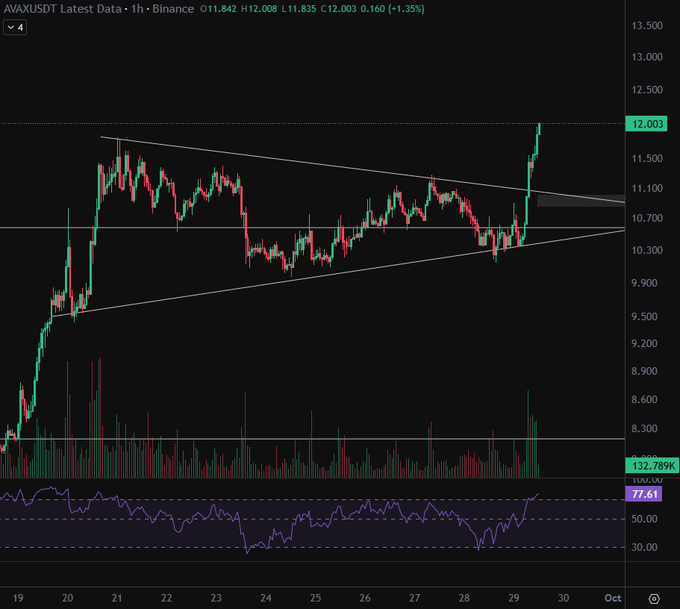
Task: Click price level 12.500 on price scale
Action: point(647,90)
